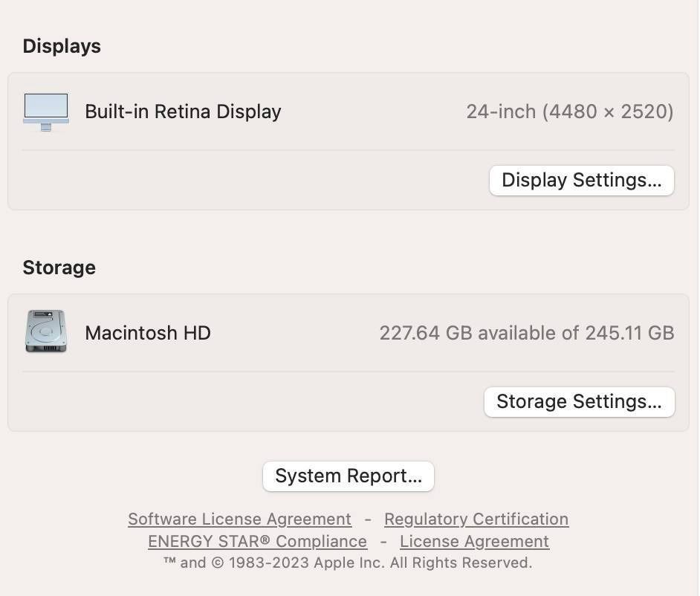700x596 pixels.
Task: Open Display Settings
Action: (581, 181)
